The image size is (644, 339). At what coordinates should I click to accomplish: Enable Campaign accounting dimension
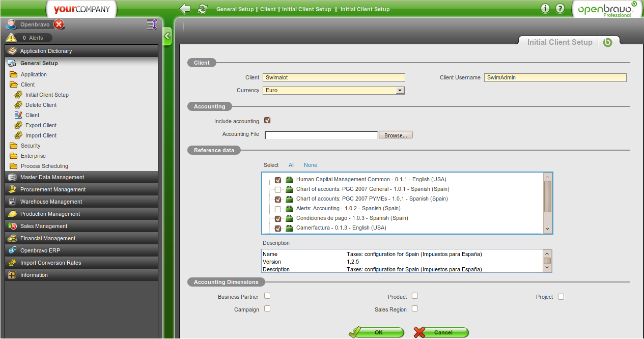[267, 308]
